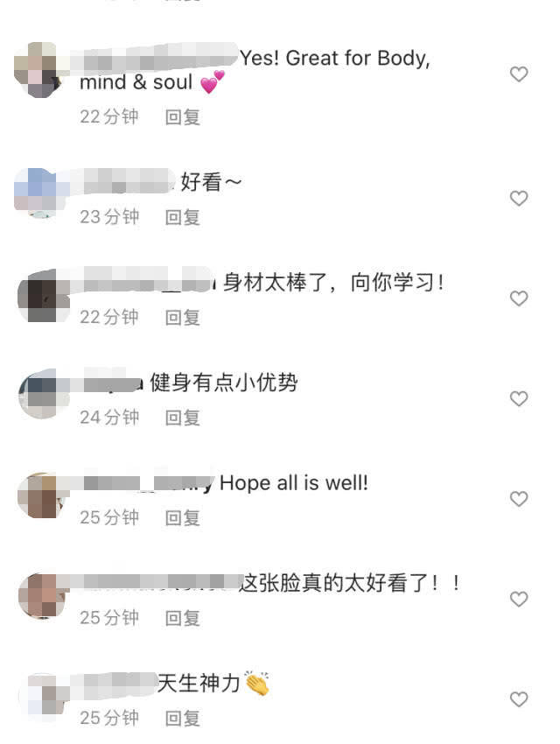Reply to '这张脸真的太好看了' comment
This screenshot has width=560, height=744.
(x=183, y=618)
